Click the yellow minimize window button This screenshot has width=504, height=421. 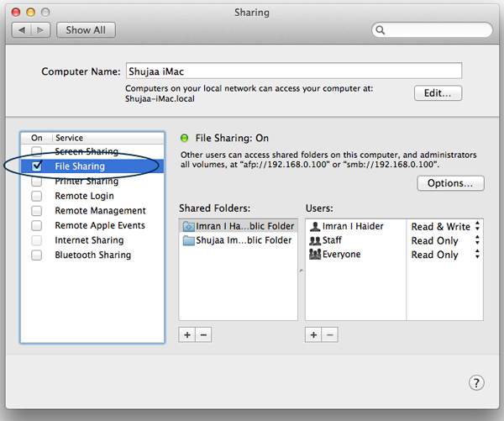31,13
